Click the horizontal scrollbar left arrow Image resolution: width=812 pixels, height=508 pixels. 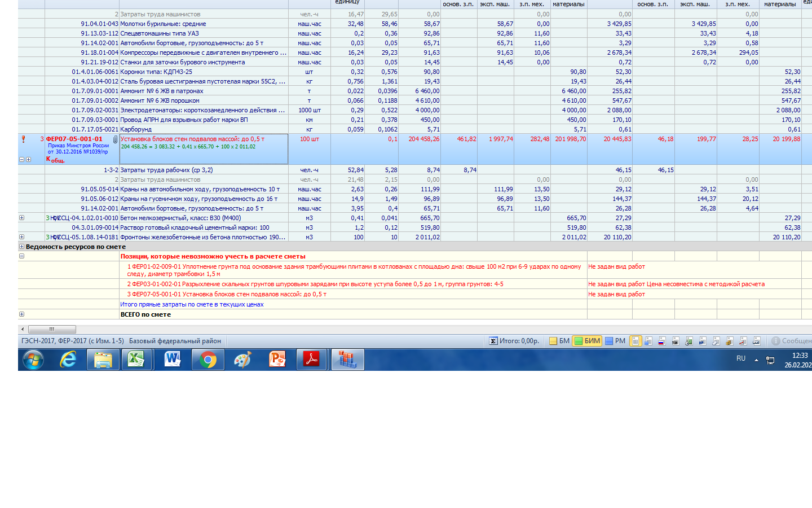(23, 329)
